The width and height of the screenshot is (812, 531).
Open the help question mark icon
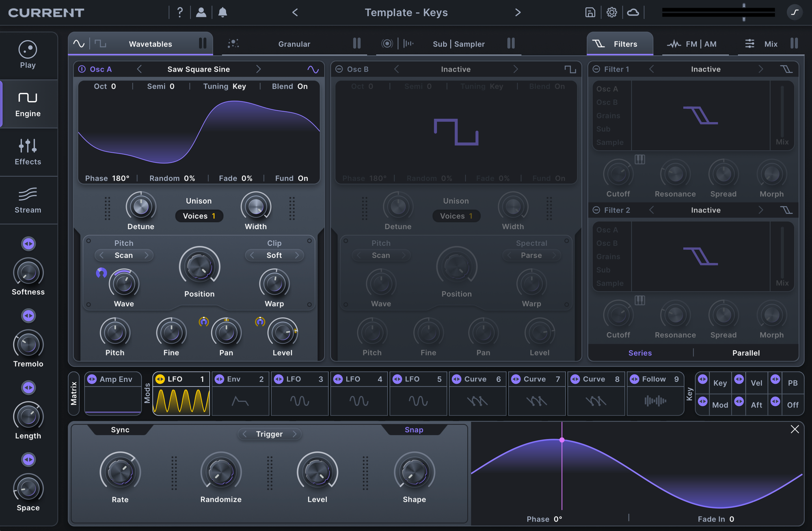[x=180, y=12]
